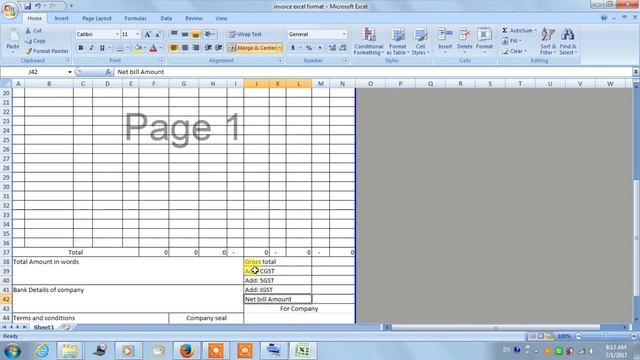This screenshot has height=360, width=640.
Task: Apply Accounting number format dollar icon
Action: click(x=293, y=48)
